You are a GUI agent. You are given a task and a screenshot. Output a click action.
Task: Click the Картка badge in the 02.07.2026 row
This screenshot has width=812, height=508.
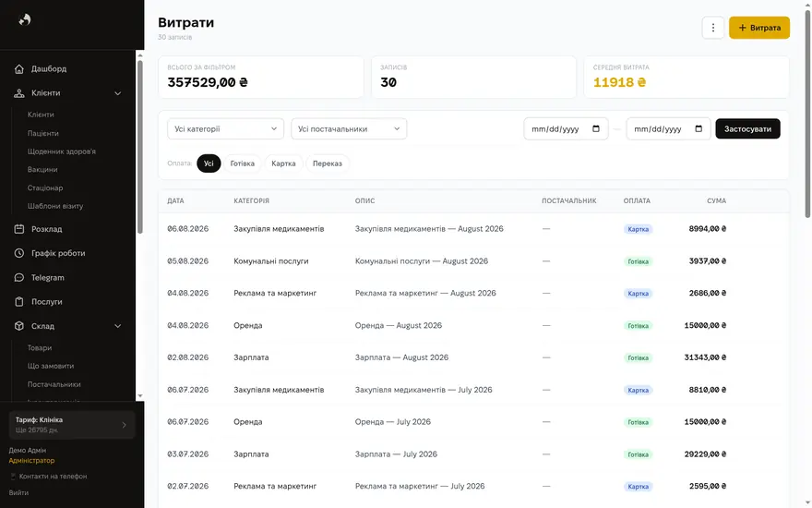(x=638, y=487)
